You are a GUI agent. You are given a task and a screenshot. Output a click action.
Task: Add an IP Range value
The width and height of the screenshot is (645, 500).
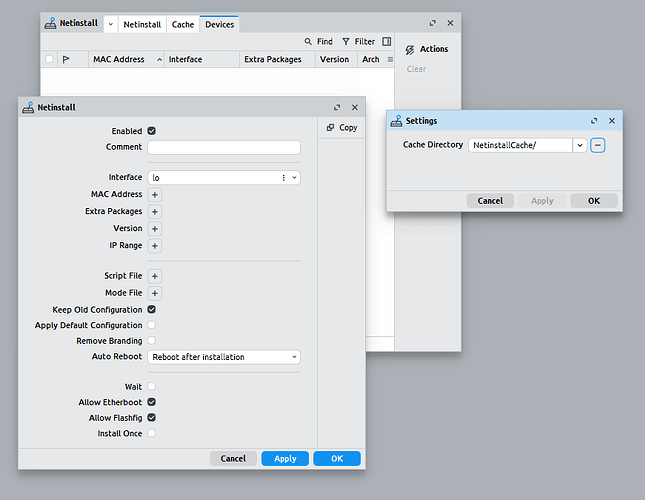(x=155, y=246)
